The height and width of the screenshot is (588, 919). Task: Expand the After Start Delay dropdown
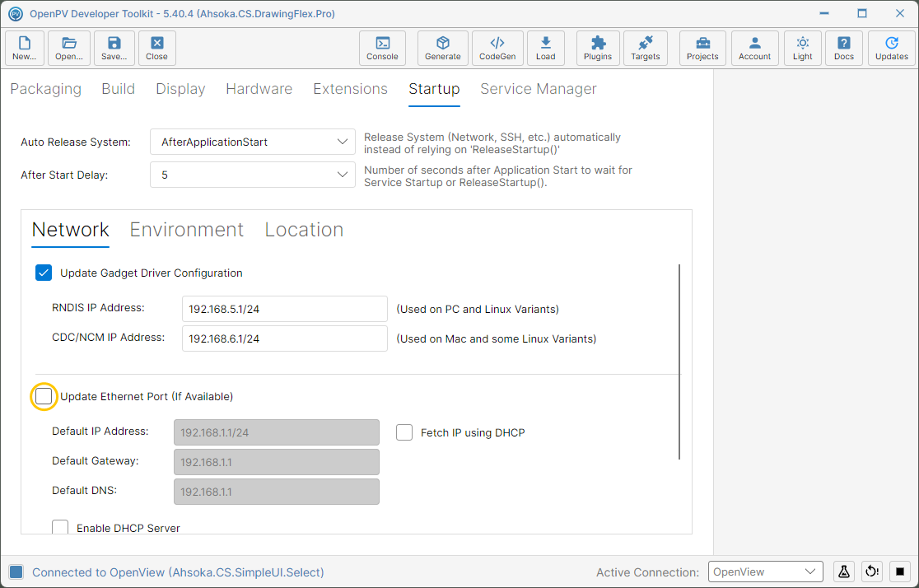pyautogui.click(x=253, y=175)
